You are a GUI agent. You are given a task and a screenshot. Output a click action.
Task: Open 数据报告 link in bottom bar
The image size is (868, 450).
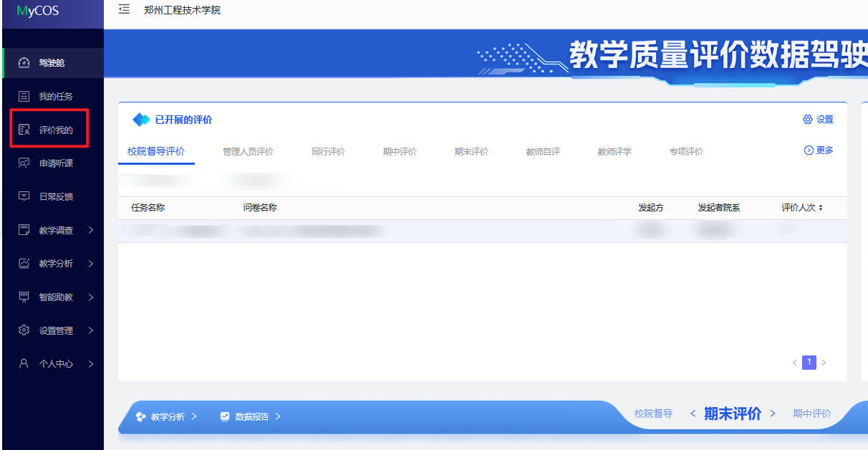click(x=251, y=416)
